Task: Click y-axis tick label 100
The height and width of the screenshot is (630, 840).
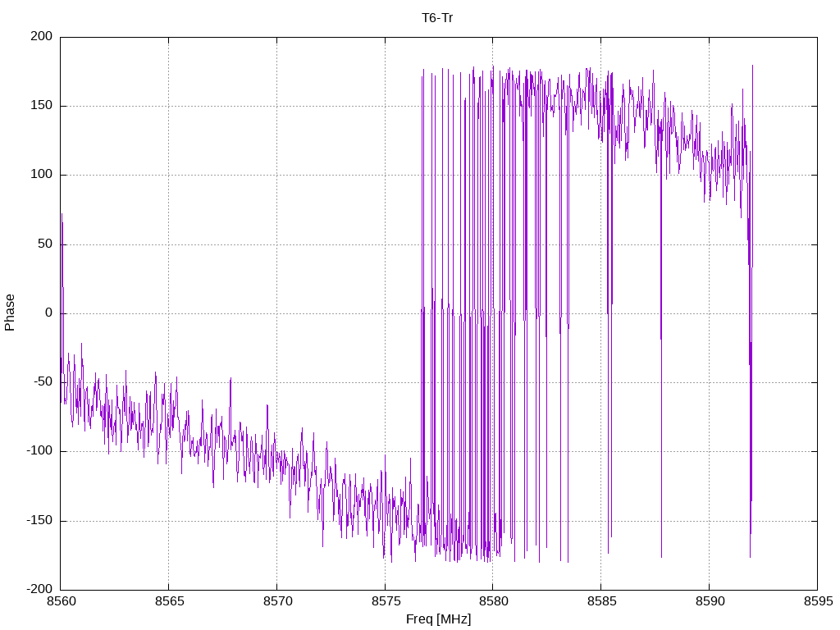Action: pos(42,175)
